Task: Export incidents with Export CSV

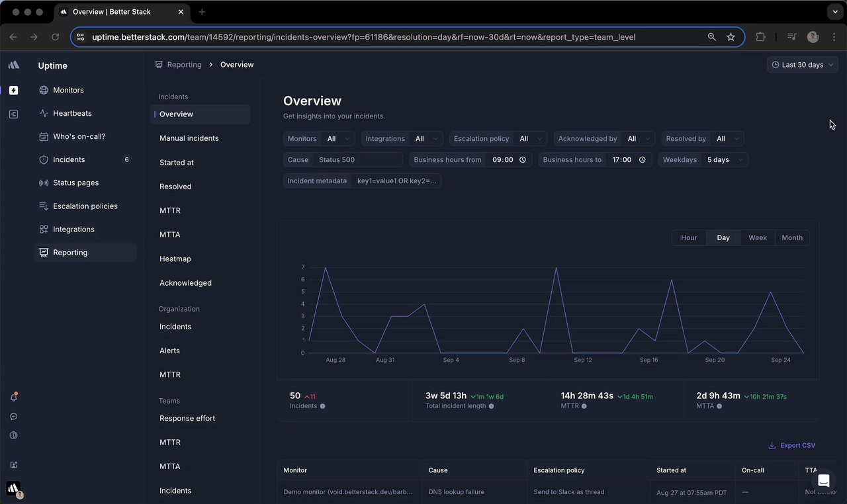Action: pyautogui.click(x=792, y=446)
